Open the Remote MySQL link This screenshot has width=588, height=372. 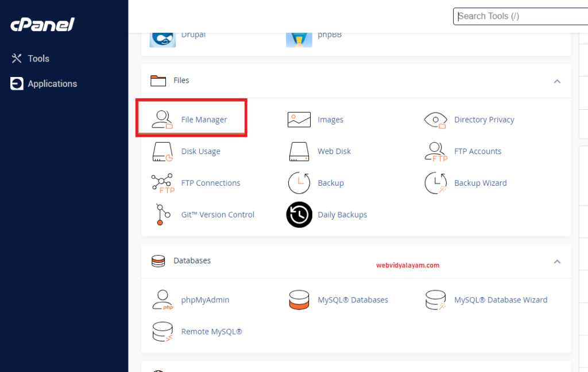(x=211, y=332)
